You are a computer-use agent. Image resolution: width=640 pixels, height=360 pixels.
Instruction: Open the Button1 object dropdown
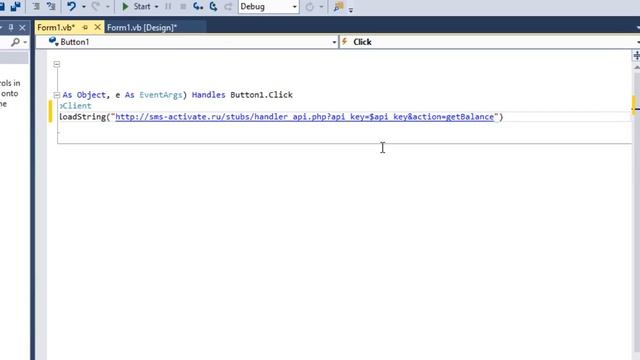[x=187, y=42]
